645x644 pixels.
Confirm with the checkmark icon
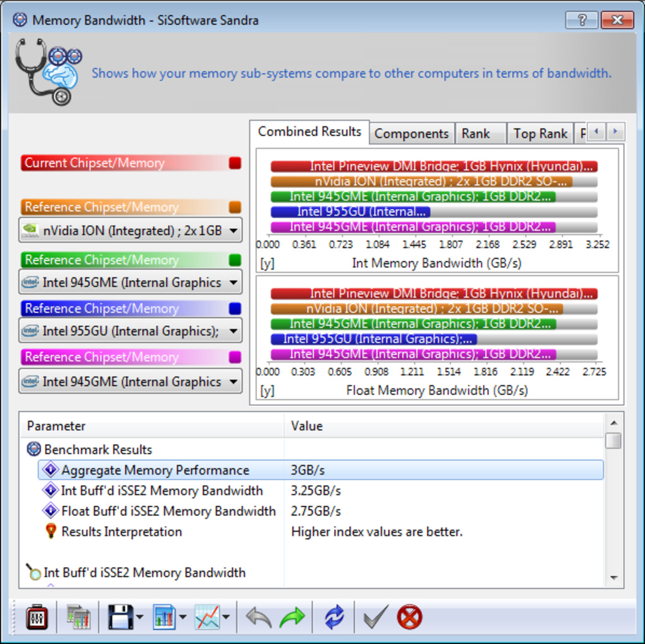(376, 617)
